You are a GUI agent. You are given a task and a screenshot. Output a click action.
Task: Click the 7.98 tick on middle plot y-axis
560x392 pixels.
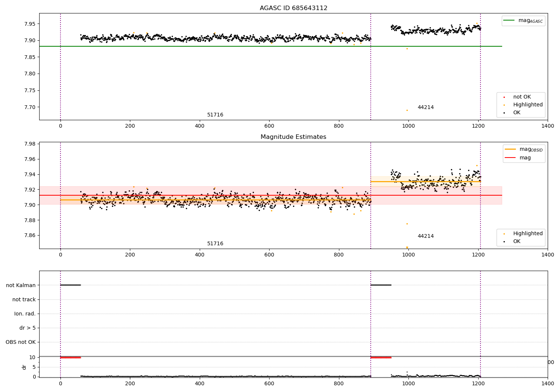(x=29, y=144)
